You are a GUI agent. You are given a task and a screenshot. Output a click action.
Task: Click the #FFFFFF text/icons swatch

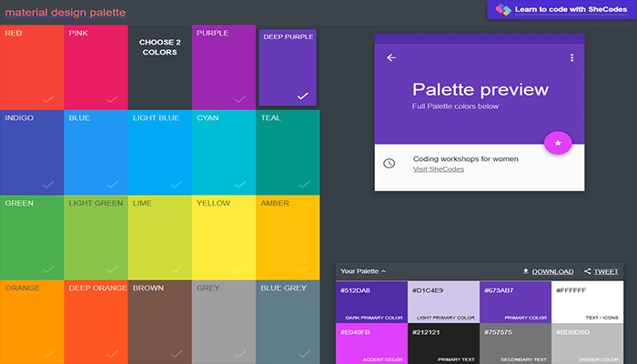[588, 302]
